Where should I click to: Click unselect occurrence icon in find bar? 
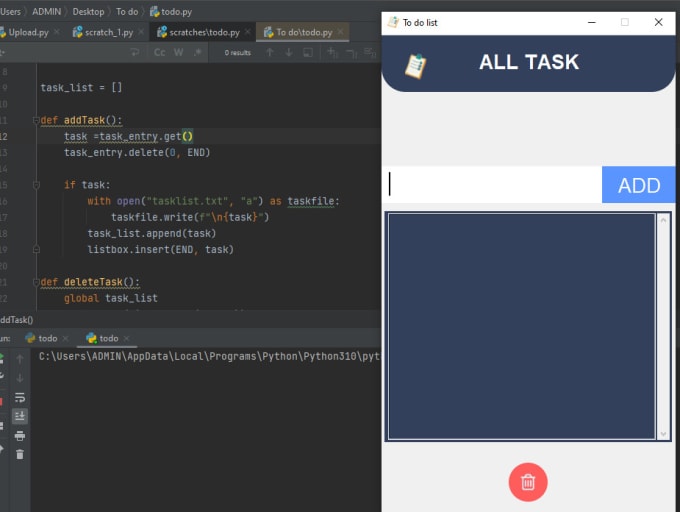tap(351, 53)
